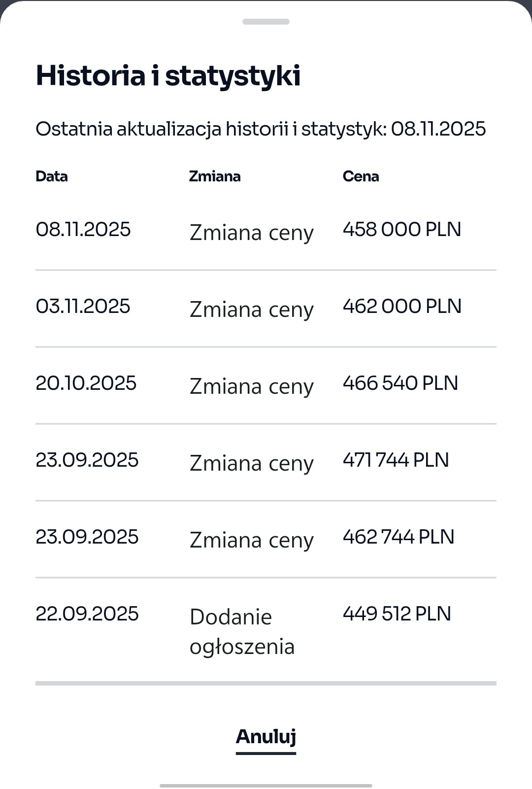
Task: Click the Zmiana column header
Action: [x=215, y=176]
